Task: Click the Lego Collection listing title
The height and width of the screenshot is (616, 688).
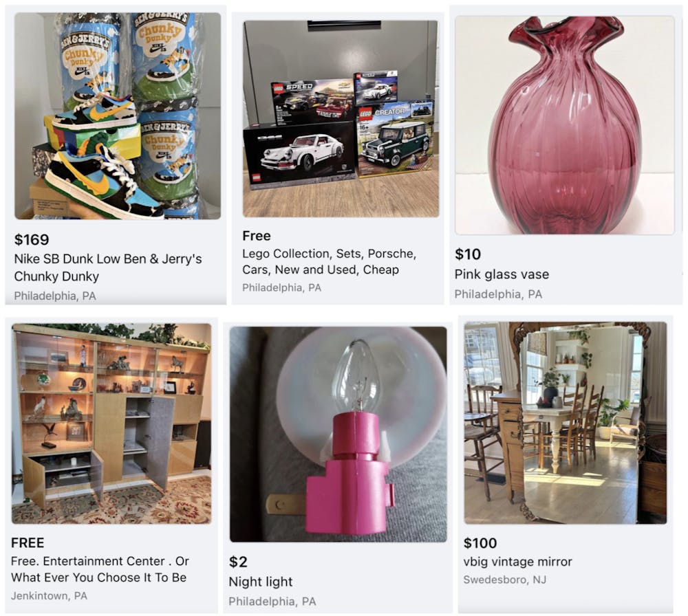Action: point(329,261)
